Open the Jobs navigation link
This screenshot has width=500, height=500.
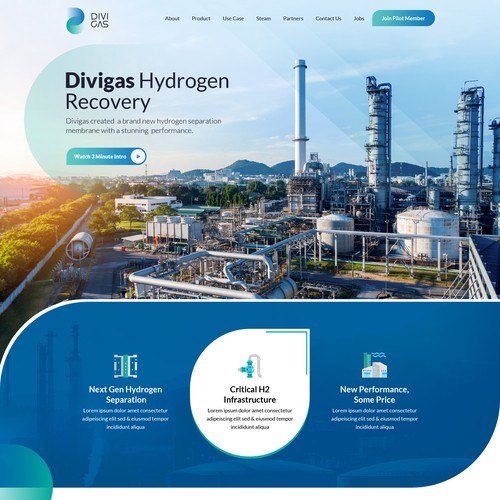tap(359, 18)
